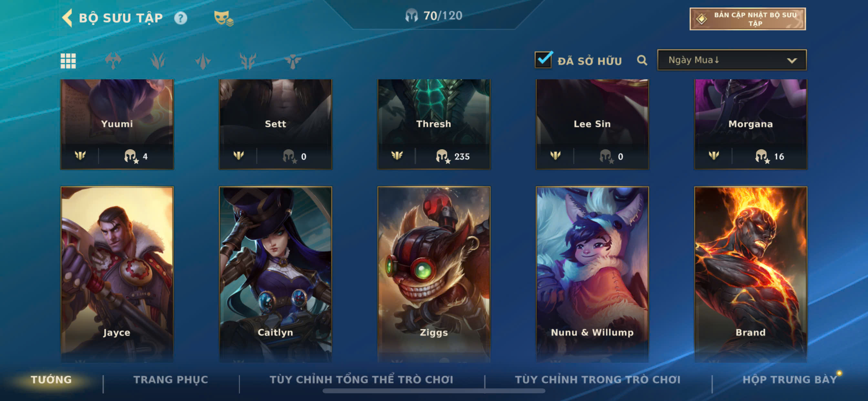
Task: Select the Tùy Chỉnh Trong Trò Chơi tab
Action: pos(597,379)
